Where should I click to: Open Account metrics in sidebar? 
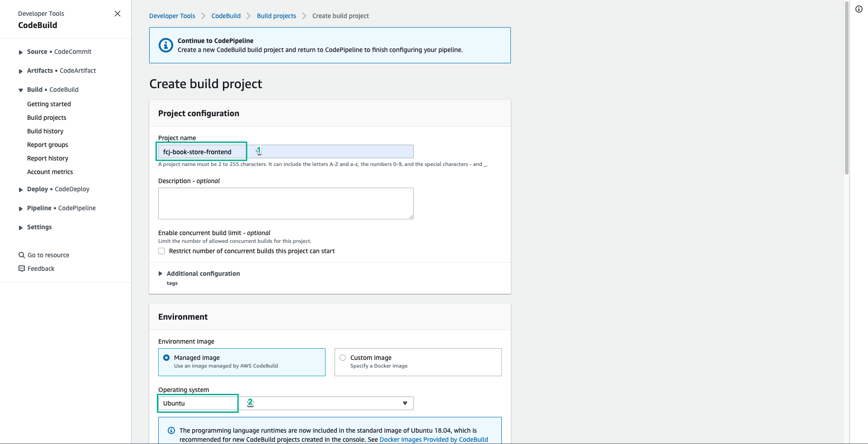point(50,172)
